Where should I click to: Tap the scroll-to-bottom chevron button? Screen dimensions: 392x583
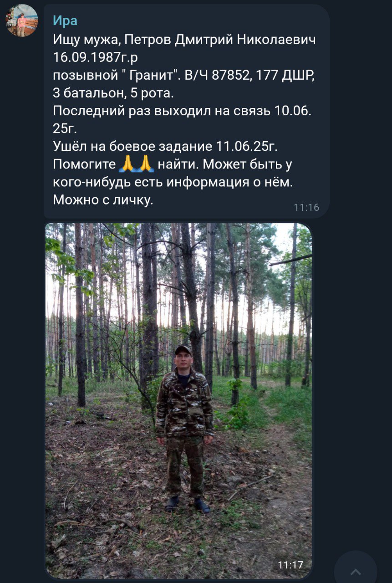[x=356, y=571]
